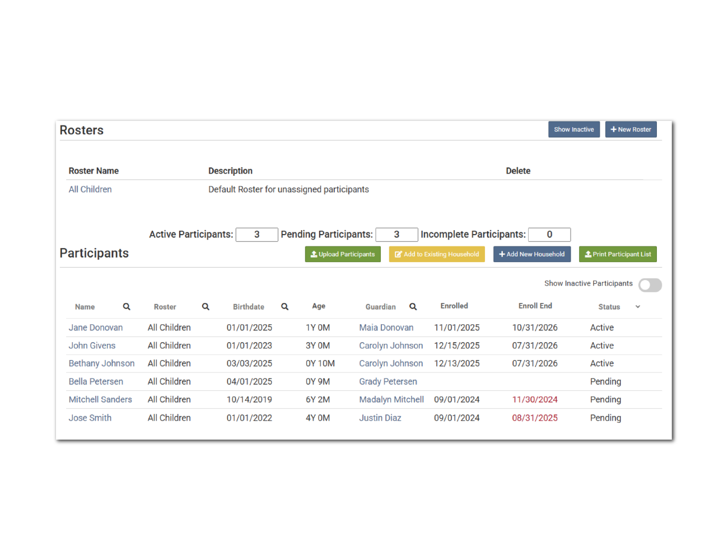Click the Birthdate column search icon
Viewport: 728px width, 560px height.
click(x=284, y=307)
